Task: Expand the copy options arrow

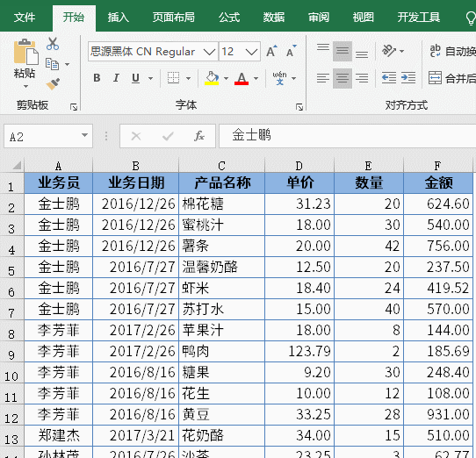Action: click(x=67, y=64)
